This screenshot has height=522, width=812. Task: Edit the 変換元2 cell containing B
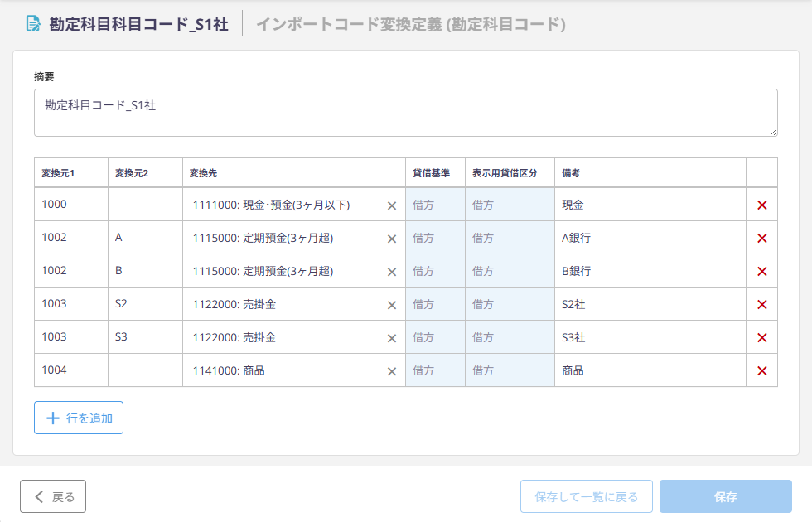pyautogui.click(x=146, y=271)
